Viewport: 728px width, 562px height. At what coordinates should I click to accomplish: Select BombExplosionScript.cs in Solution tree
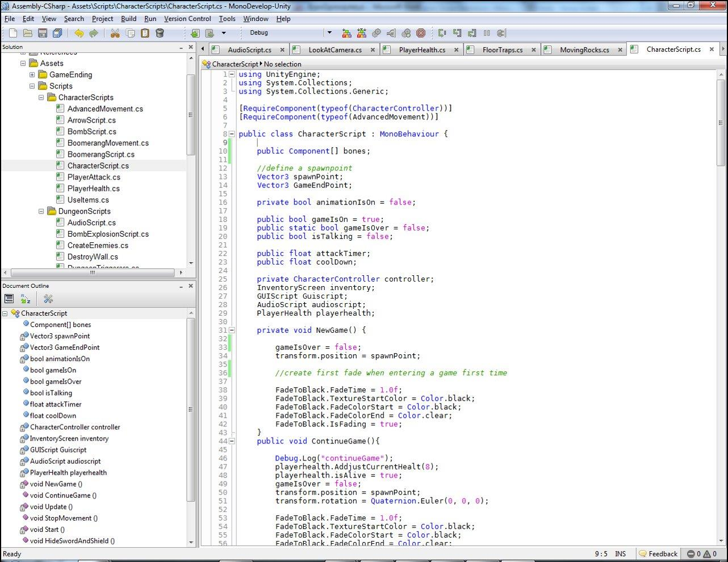108,234
